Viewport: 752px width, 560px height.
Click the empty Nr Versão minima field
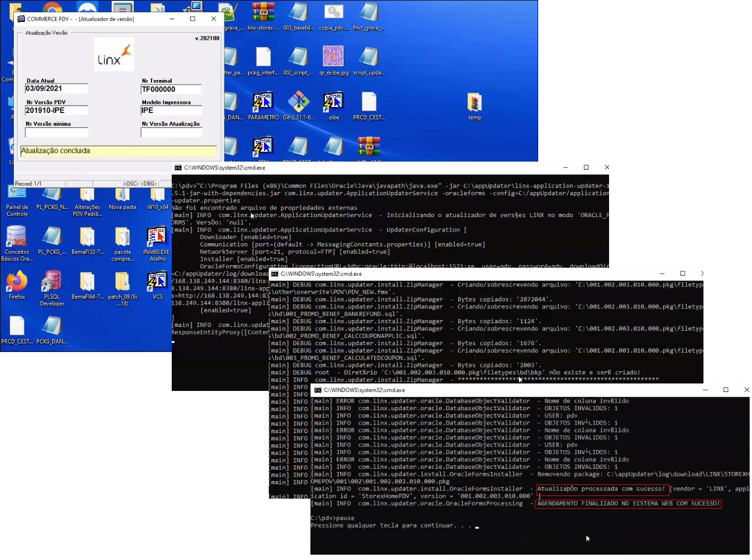57,132
